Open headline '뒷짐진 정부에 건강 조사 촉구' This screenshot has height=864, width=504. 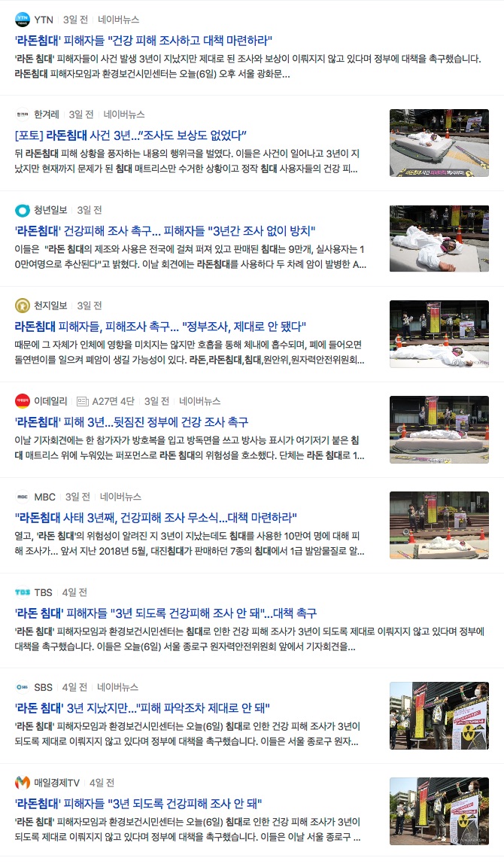pos(132,422)
